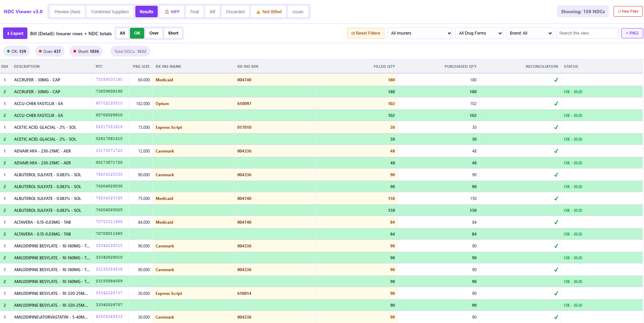Switch to the Issues tab
644x323 pixels.
(298, 12)
